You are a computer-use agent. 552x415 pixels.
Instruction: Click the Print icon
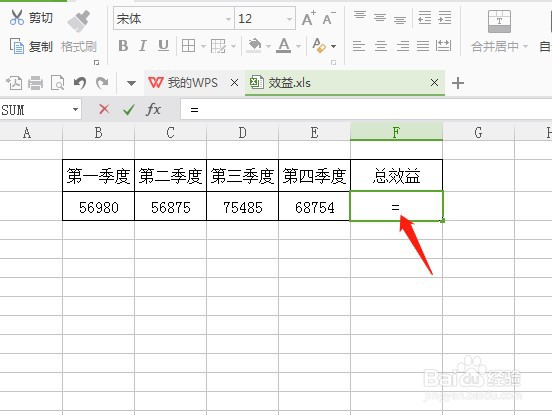tap(36, 83)
